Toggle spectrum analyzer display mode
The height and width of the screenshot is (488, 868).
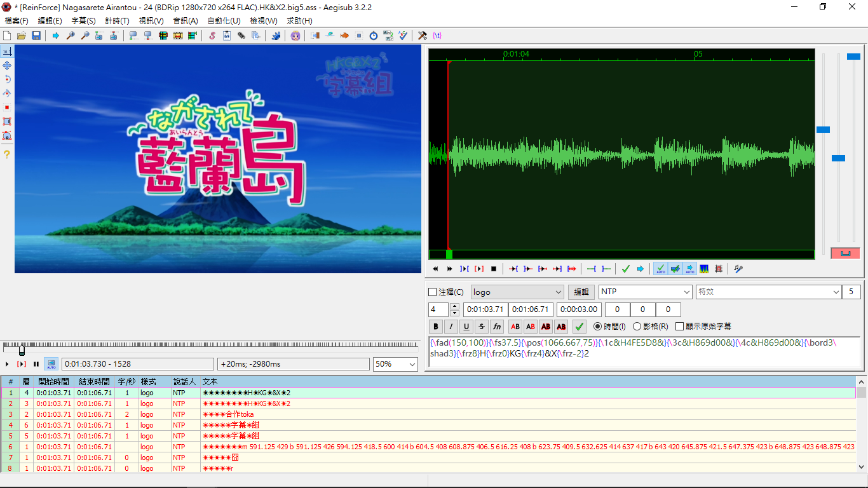[704, 269]
